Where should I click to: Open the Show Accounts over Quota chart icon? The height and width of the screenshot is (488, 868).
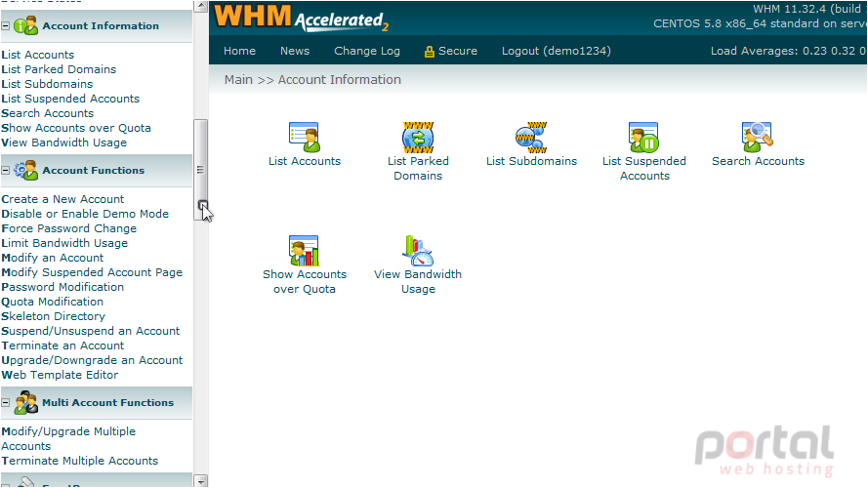[305, 251]
